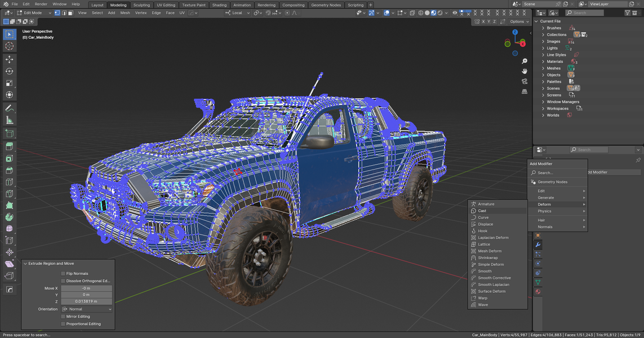Tick the Proportional Editing checkbox

[63, 324]
